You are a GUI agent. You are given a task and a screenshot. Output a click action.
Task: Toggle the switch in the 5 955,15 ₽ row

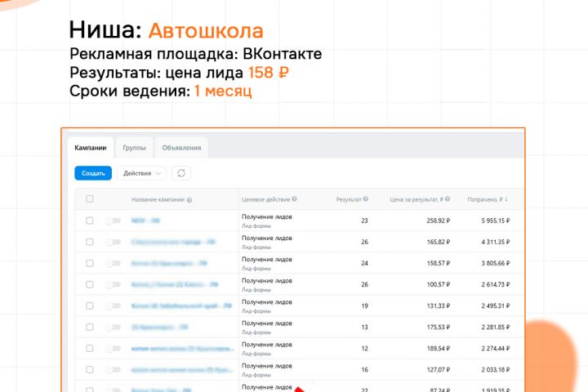113,220
